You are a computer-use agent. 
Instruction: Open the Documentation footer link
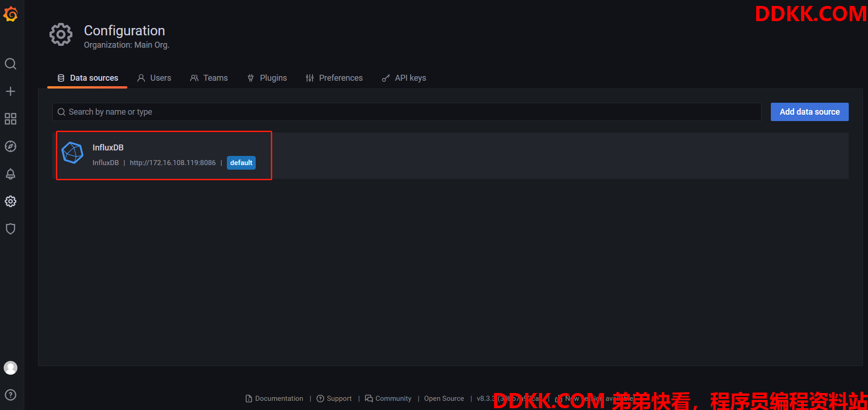pyautogui.click(x=275, y=399)
